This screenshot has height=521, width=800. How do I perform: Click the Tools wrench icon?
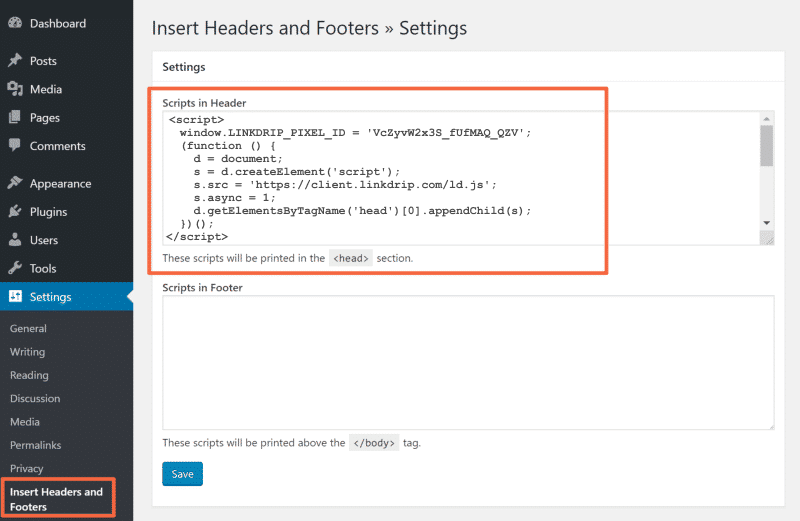pos(15,268)
